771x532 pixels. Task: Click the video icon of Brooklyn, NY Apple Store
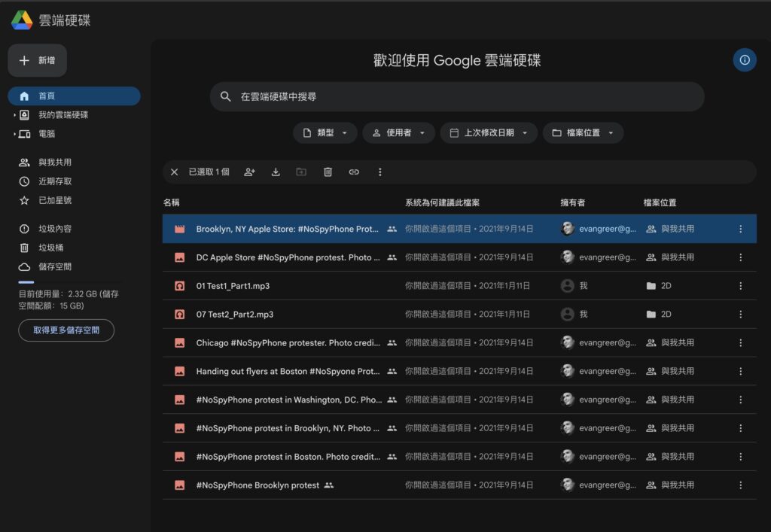coord(180,229)
